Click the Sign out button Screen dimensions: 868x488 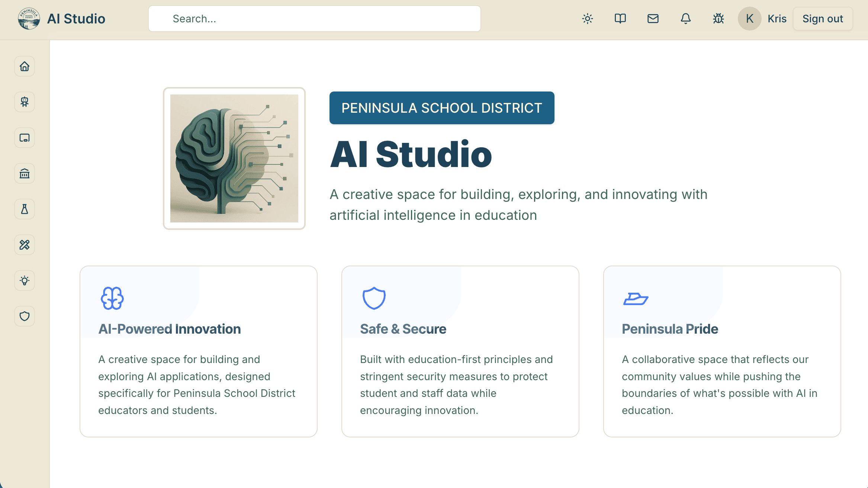coord(823,19)
